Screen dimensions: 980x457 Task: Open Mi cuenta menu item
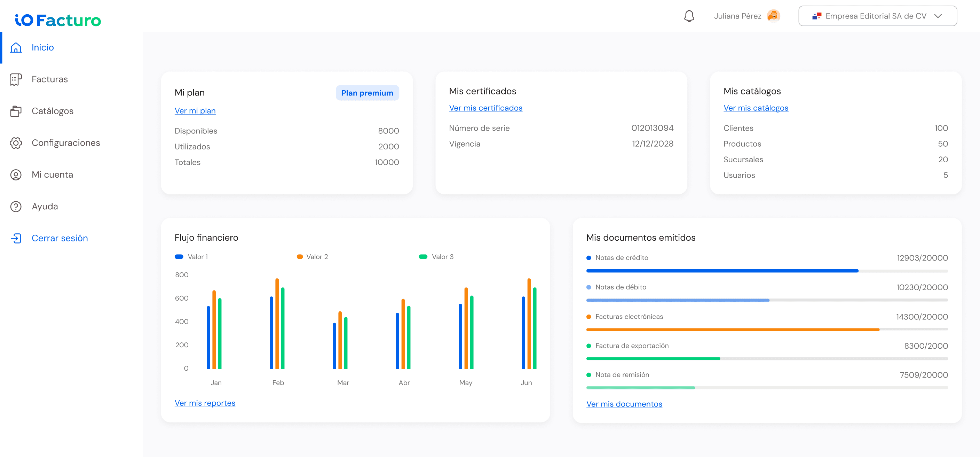(x=53, y=175)
